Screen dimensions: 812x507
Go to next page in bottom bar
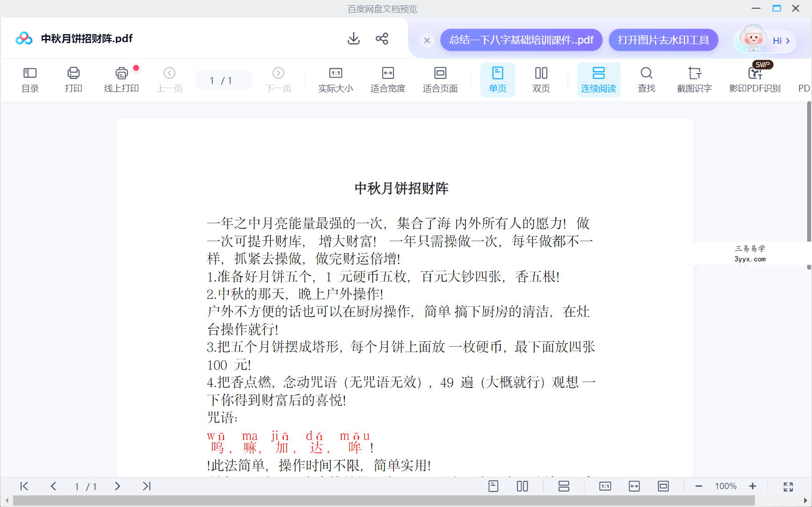(117, 486)
